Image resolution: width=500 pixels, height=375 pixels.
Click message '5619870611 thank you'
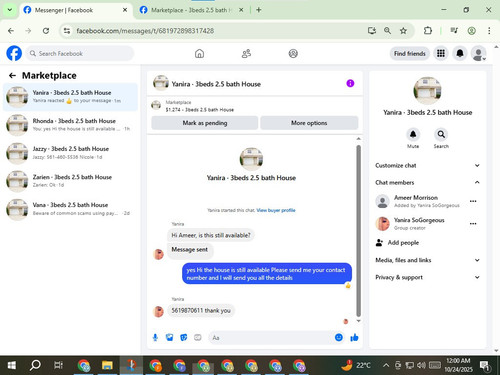[x=201, y=311]
